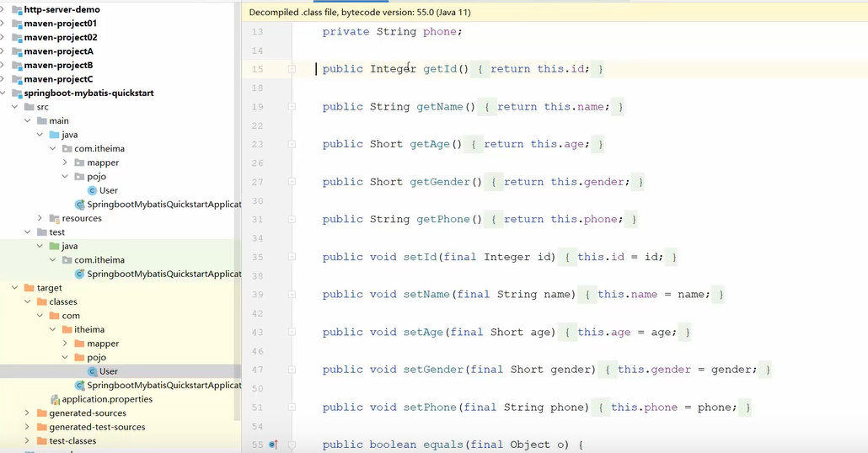Click the maven-projectA module icon
This screenshot has height=453, width=868.
pos(17,51)
